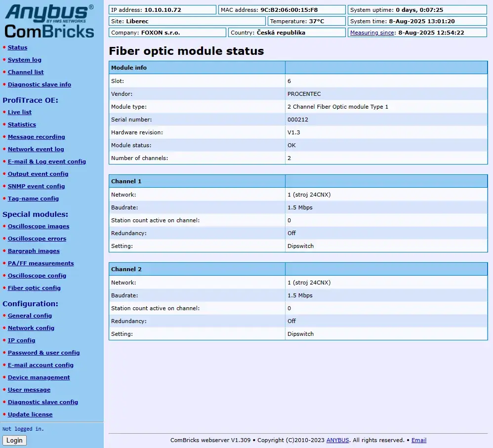This screenshot has width=493, height=448.
Task: Open E-mail & Log event config
Action: click(x=46, y=162)
